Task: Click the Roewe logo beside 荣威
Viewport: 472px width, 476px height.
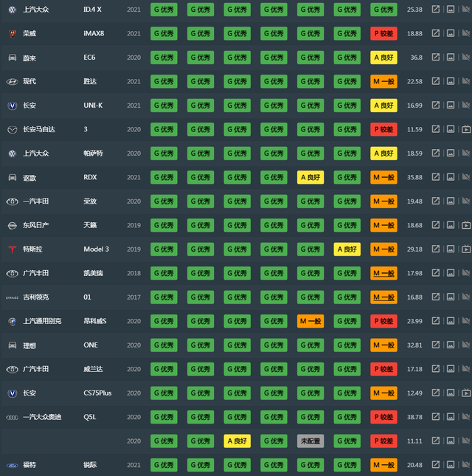Action: pos(12,34)
